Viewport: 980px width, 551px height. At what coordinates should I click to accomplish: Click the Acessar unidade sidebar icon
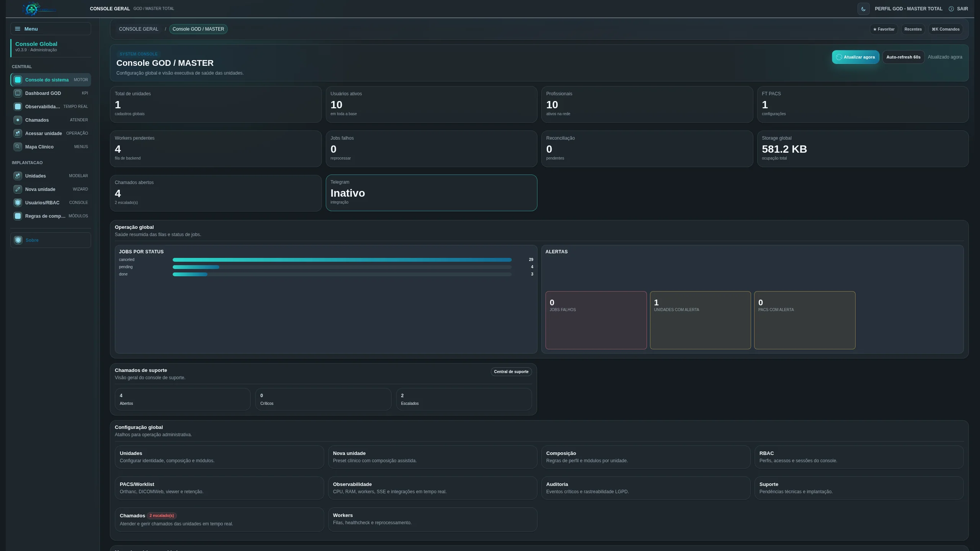(x=18, y=134)
